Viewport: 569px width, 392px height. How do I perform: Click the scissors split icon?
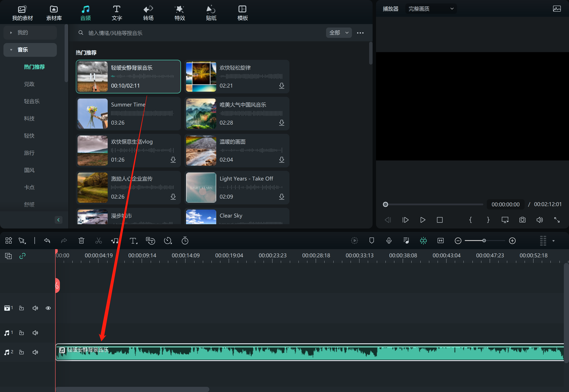pyautogui.click(x=99, y=241)
